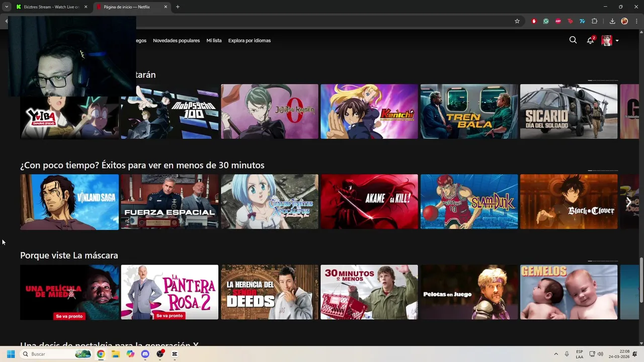
Task: Open Chrome three-dot menu
Action: pos(636,21)
